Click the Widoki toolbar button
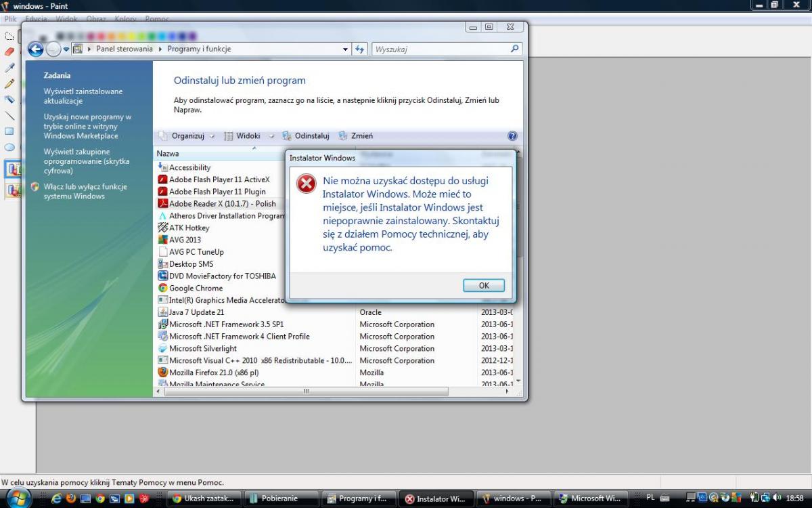 (242, 135)
